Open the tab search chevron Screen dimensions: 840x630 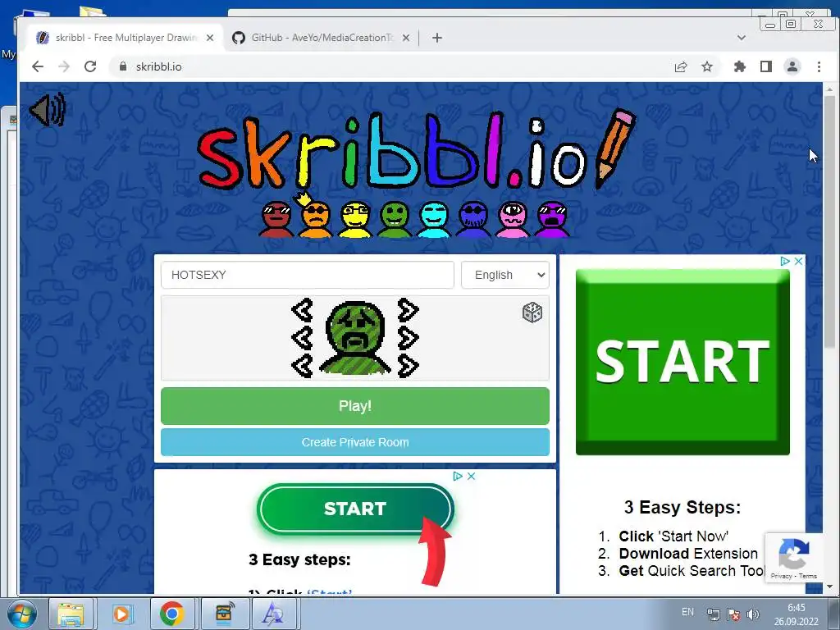pos(742,38)
